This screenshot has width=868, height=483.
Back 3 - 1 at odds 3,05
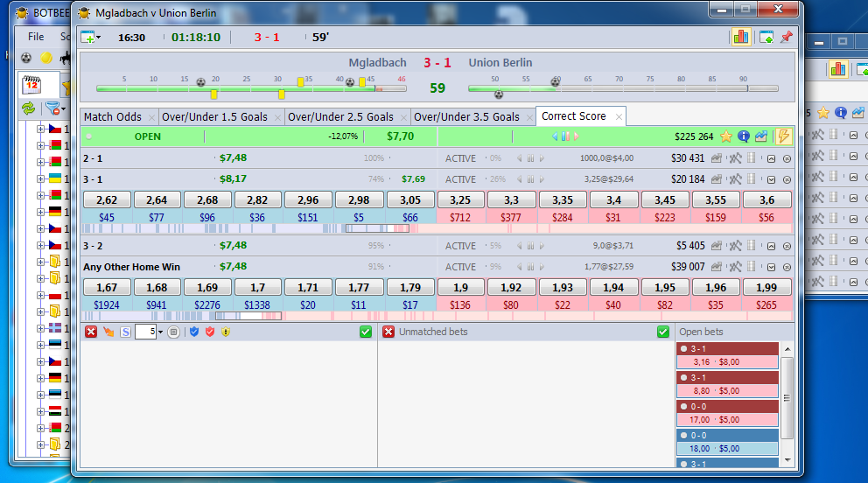pyautogui.click(x=410, y=199)
